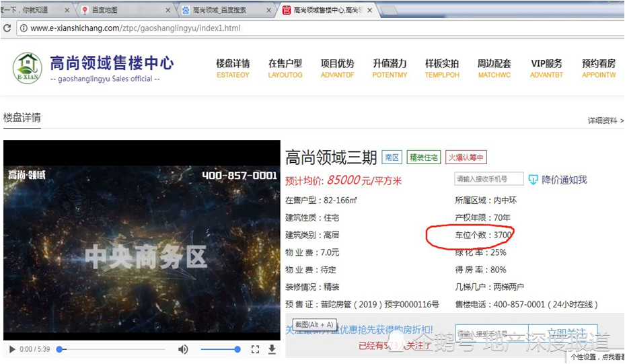Open the 周边配套 menu item
625x364 pixels.
tap(494, 69)
